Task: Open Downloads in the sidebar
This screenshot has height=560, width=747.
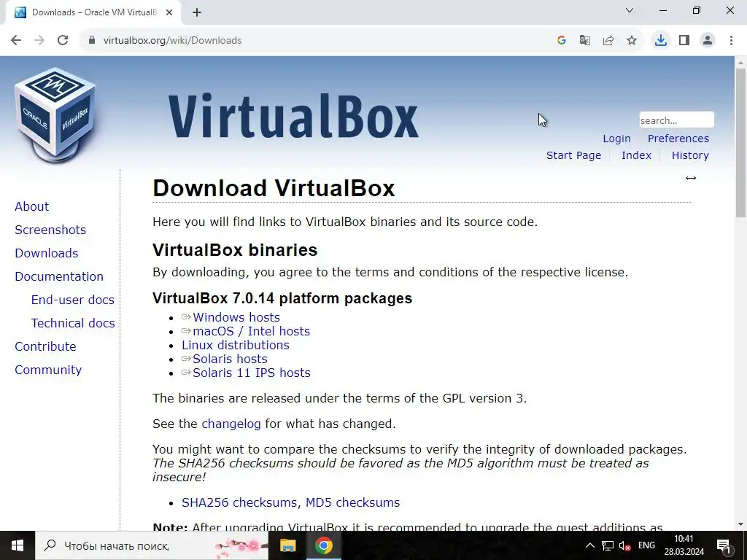Action: click(x=46, y=253)
